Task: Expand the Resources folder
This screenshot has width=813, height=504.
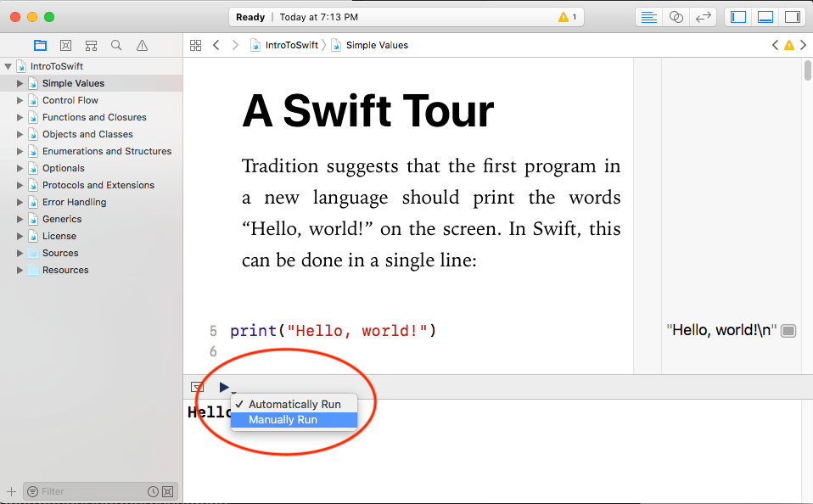Action: 20,270
